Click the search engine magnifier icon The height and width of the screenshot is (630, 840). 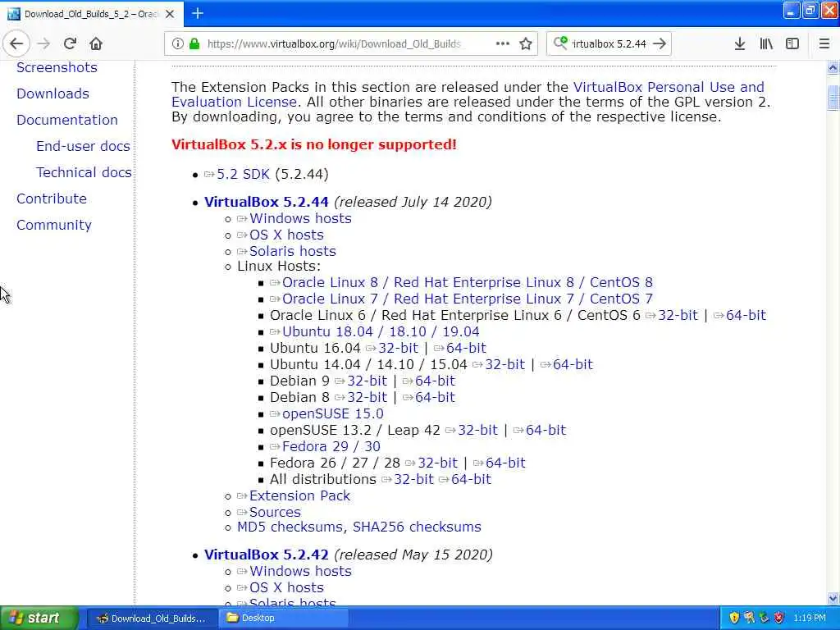559,43
